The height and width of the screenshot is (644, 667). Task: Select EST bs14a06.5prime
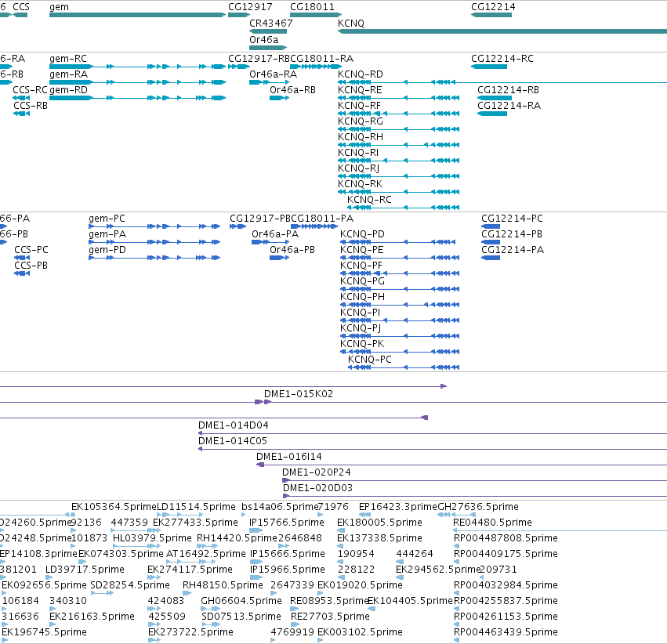pyautogui.click(x=280, y=507)
